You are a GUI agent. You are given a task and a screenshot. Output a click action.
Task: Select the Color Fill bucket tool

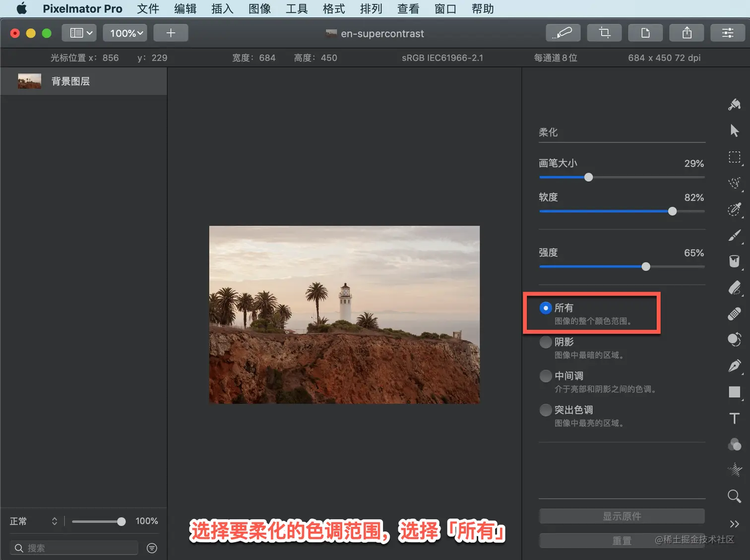[x=735, y=261]
